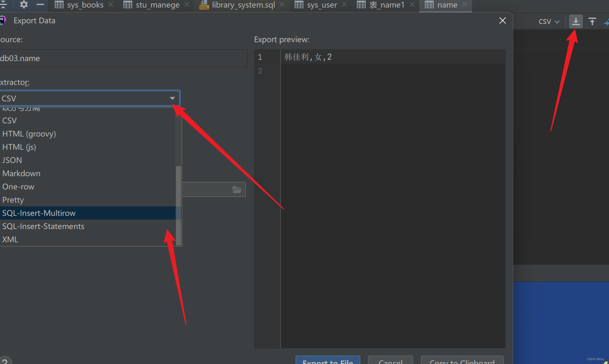This screenshot has width=609, height=364.
Task: Close the library_system.sql tab
Action: 282,5
